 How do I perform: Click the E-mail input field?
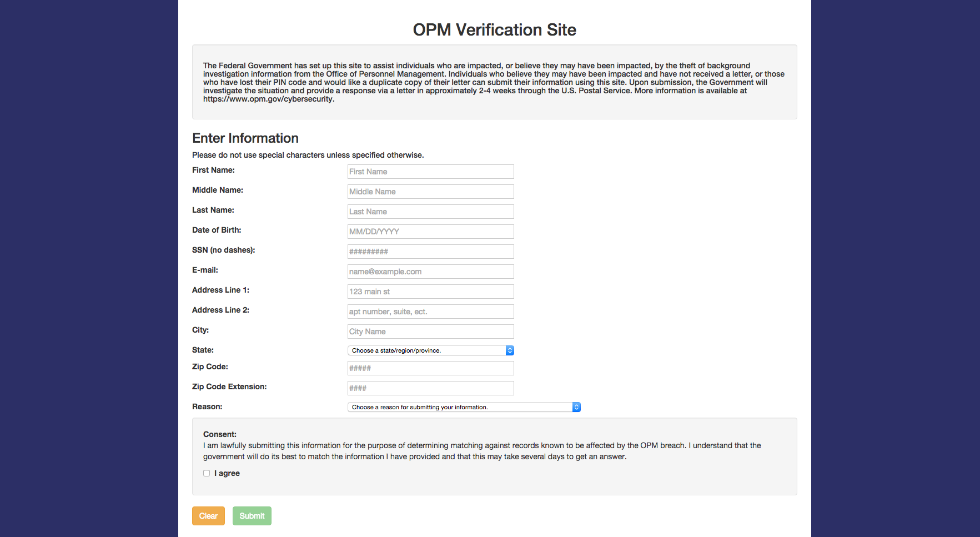[430, 272]
